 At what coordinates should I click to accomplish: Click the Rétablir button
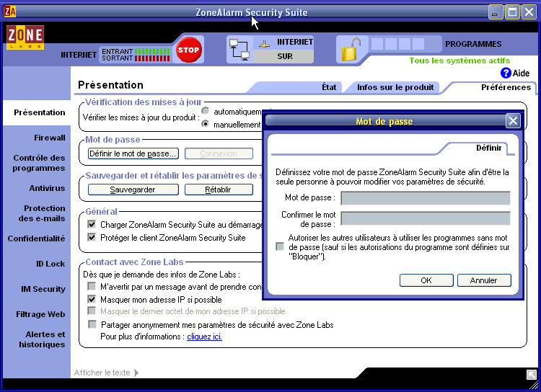click(x=219, y=190)
